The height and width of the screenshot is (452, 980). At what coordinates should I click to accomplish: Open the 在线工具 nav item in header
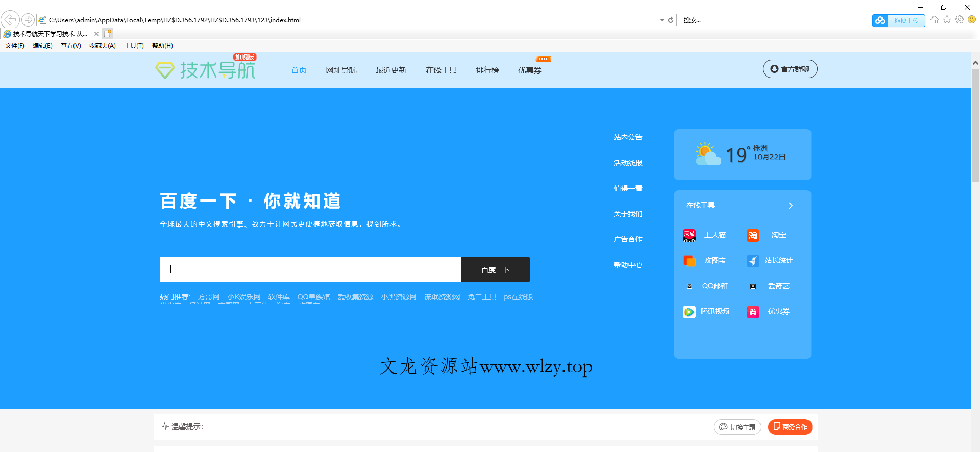[x=441, y=70]
